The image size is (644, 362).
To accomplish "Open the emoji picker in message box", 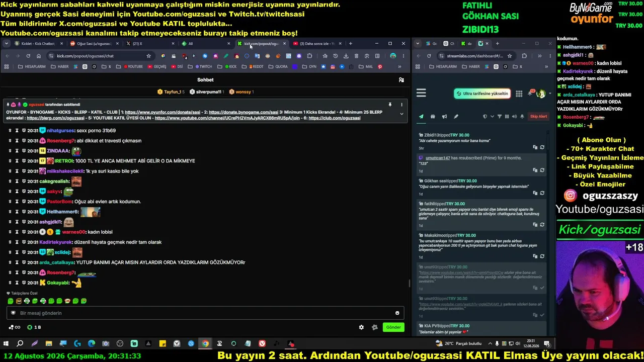I will point(397,313).
